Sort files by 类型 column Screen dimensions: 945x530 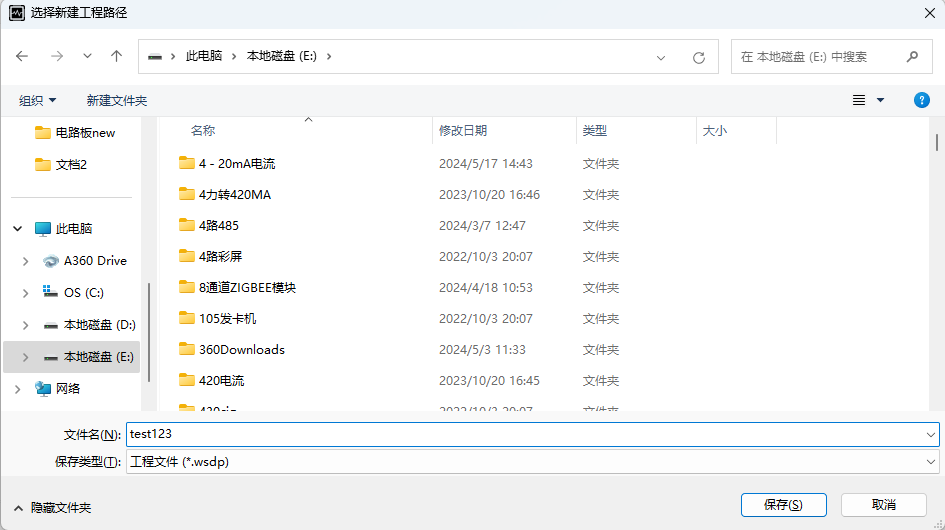[x=595, y=131]
